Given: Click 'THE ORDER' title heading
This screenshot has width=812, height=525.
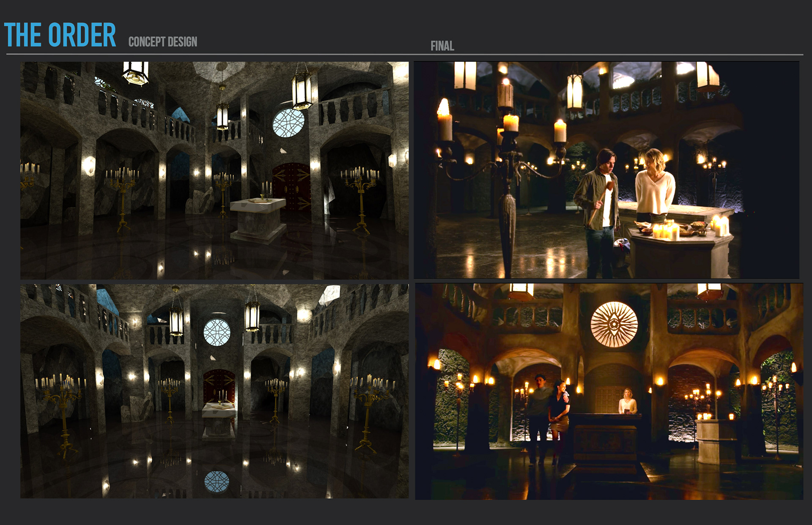Looking at the screenshot, I should tap(60, 35).
